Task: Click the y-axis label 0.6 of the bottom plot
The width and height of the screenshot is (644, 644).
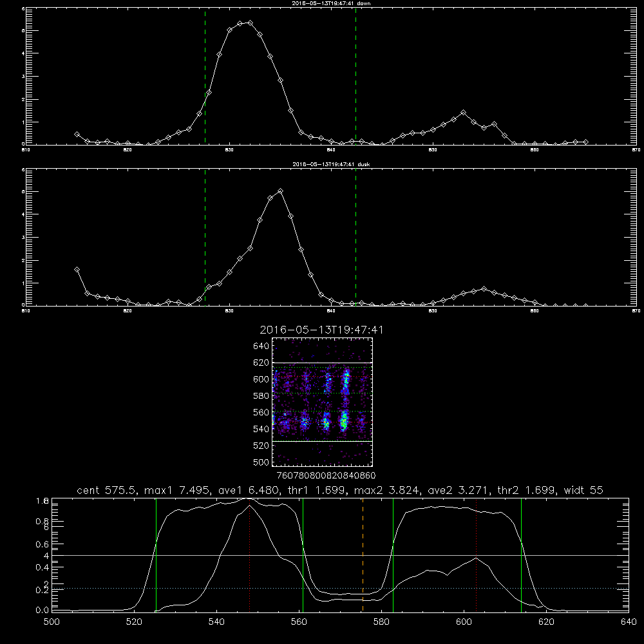Action: point(43,544)
